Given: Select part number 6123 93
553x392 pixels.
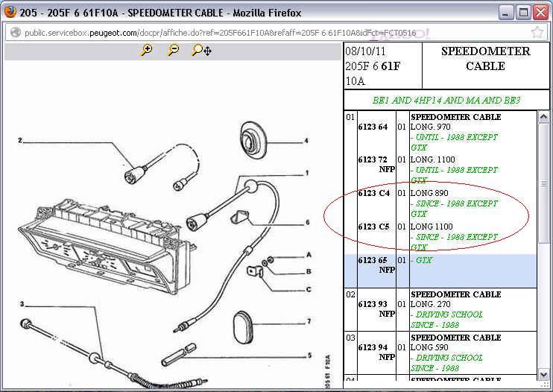Looking at the screenshot, I should (373, 304).
